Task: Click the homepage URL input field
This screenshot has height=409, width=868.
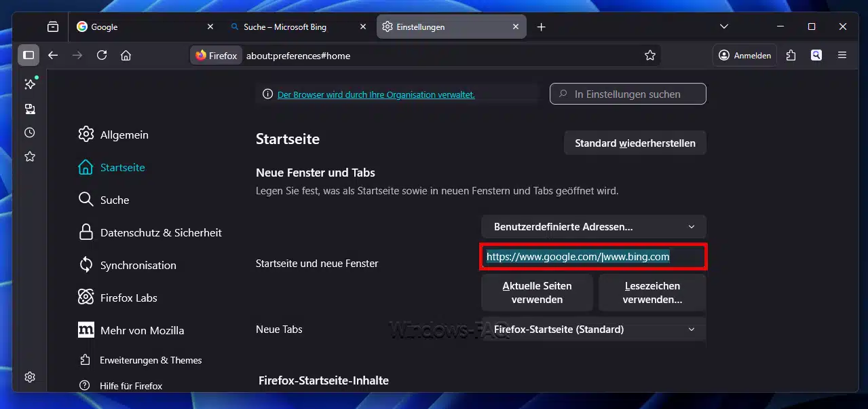Action: click(593, 257)
